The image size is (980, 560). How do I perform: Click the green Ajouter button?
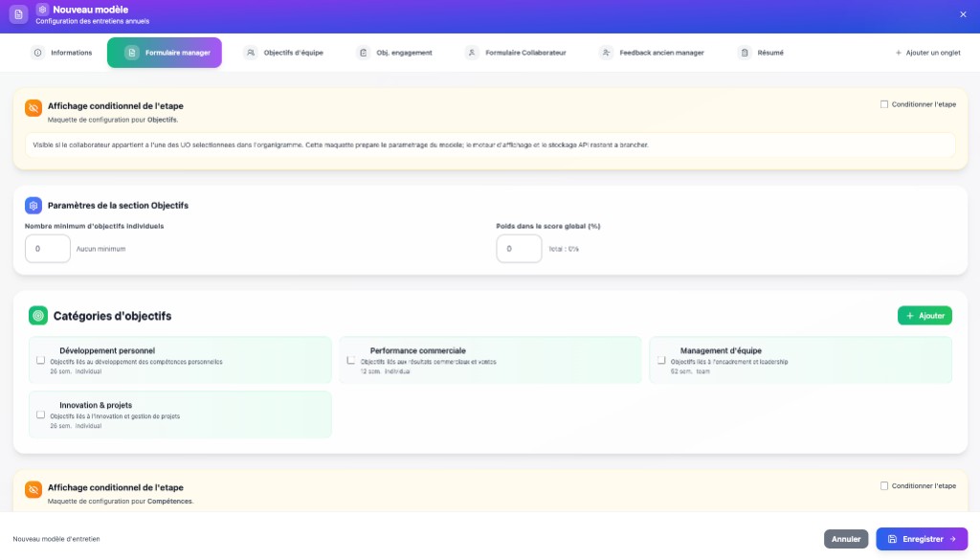click(924, 315)
